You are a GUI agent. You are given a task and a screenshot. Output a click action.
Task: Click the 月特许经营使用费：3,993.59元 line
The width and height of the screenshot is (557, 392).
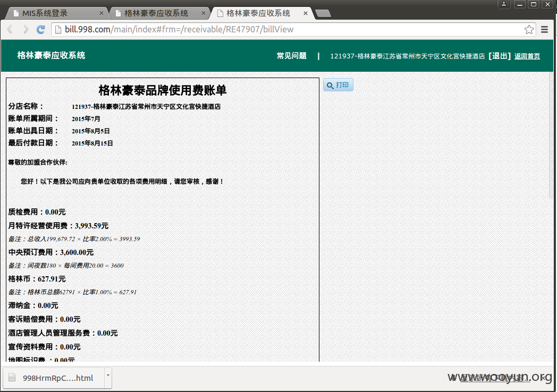tap(58, 226)
